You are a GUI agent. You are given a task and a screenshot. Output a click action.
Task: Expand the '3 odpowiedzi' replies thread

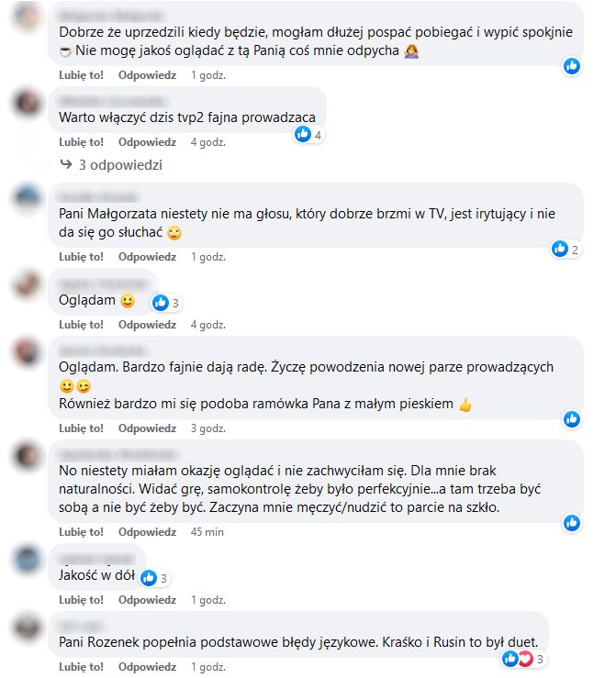point(120,165)
